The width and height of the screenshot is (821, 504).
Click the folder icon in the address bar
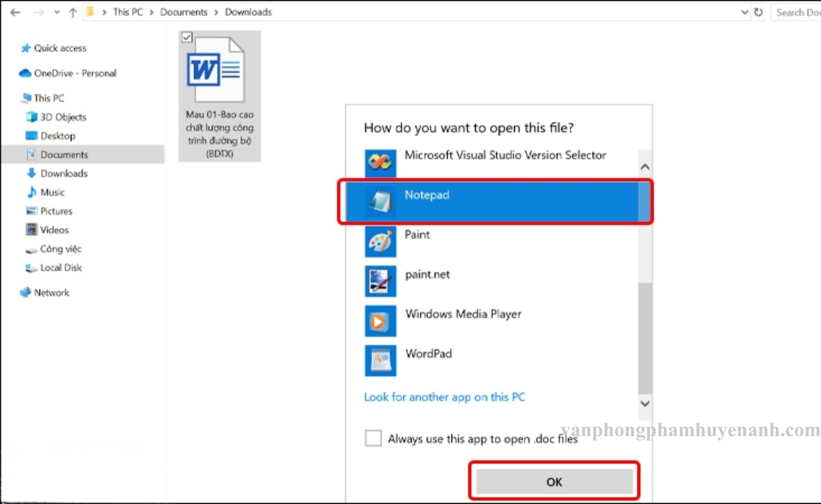(x=90, y=12)
